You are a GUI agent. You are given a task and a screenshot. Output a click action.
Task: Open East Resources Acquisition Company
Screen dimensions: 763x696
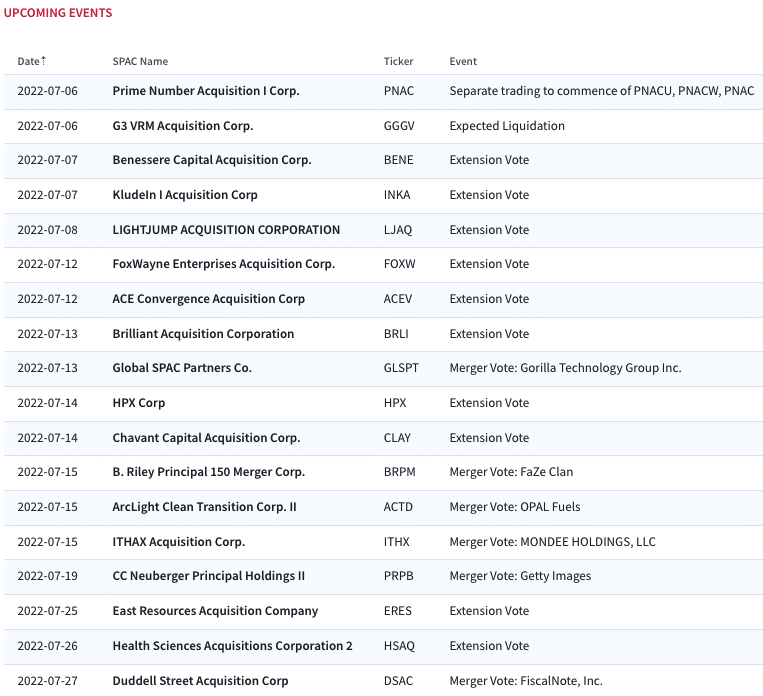215,611
